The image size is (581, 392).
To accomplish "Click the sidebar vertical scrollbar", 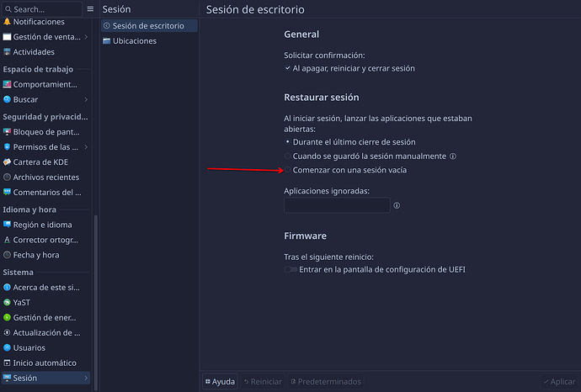I will [x=95, y=294].
